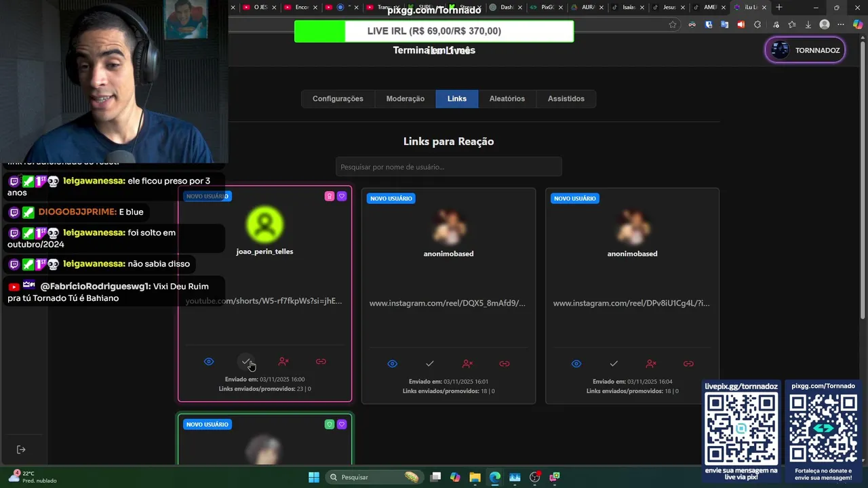Click the purple heart icon on the bottom card
Image resolution: width=868 pixels, height=488 pixels.
pyautogui.click(x=342, y=424)
